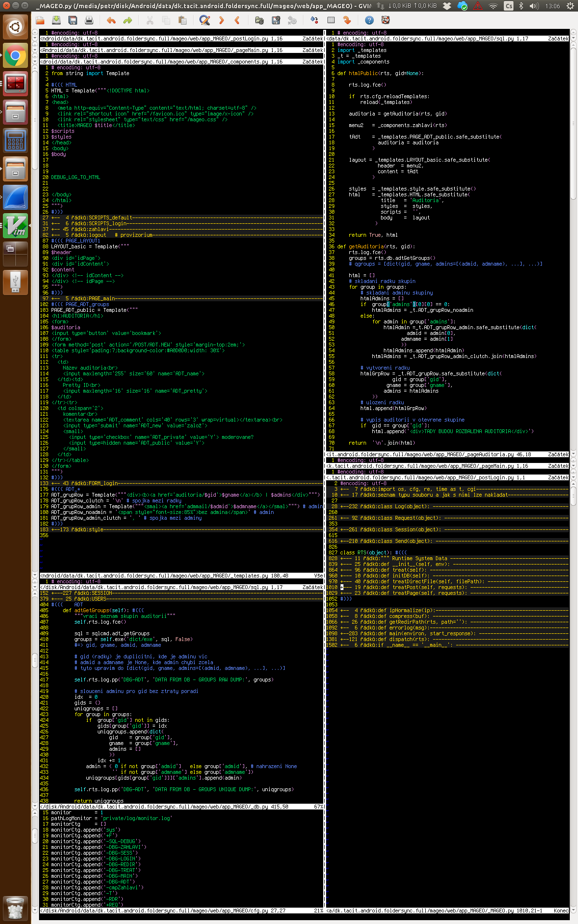This screenshot has width=578, height=924.
Task: Click 'pathLogMonitor' line in cfg.py
Action: pyautogui.click(x=111, y=818)
